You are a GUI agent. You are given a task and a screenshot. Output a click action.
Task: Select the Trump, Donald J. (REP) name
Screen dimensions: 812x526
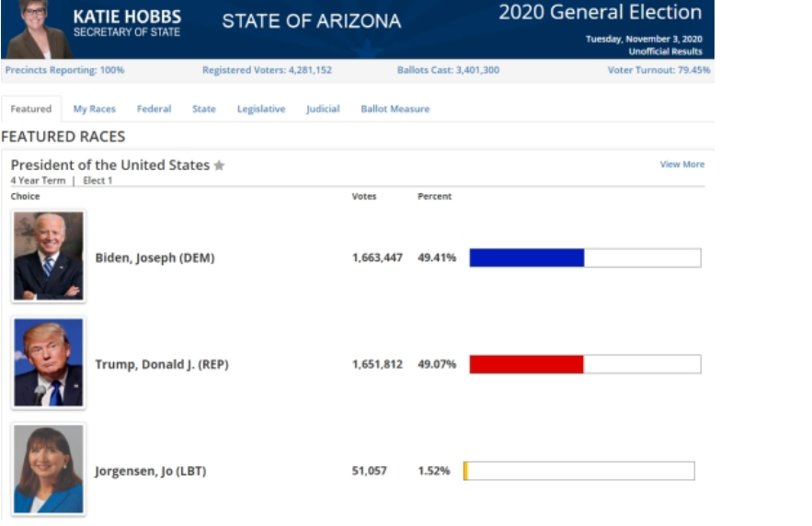click(x=162, y=365)
